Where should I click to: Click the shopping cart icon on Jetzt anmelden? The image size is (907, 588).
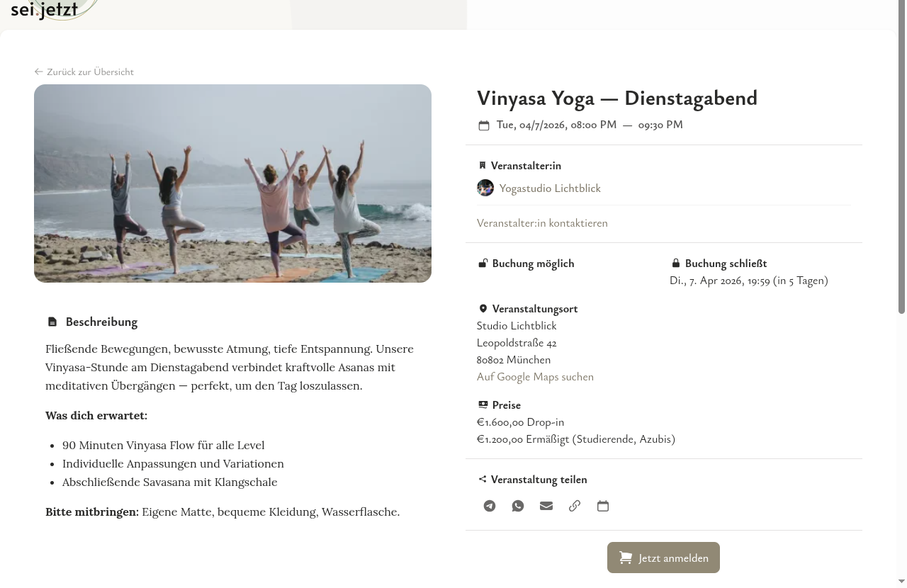click(626, 558)
